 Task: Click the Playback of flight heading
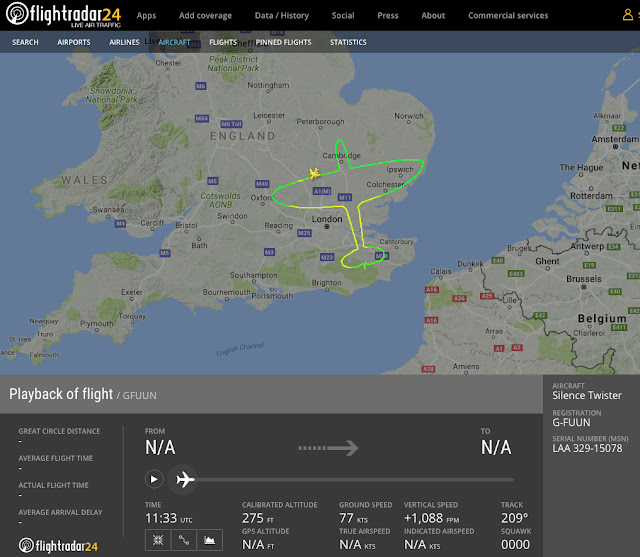61,394
